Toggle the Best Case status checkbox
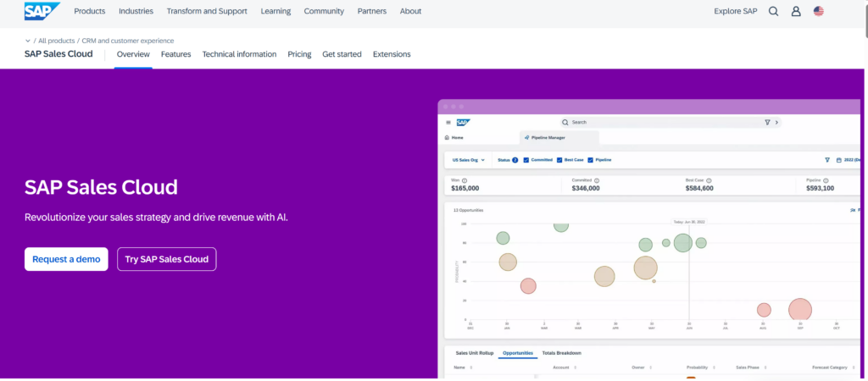This screenshot has width=868, height=381. (559, 160)
